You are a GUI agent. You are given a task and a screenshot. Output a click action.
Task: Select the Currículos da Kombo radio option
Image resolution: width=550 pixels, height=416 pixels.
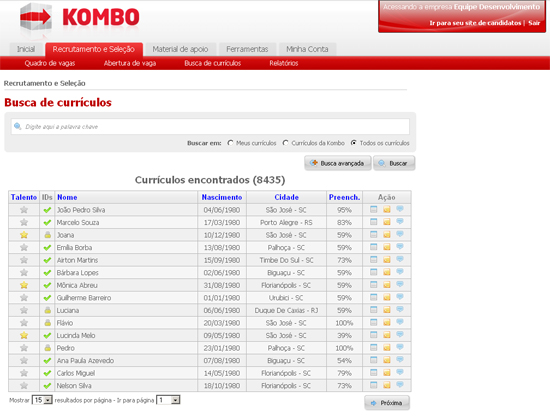pos(286,143)
